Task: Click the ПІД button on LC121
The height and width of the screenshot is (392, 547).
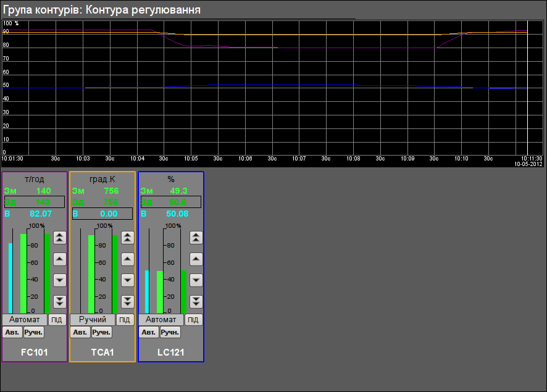Action: point(193,320)
